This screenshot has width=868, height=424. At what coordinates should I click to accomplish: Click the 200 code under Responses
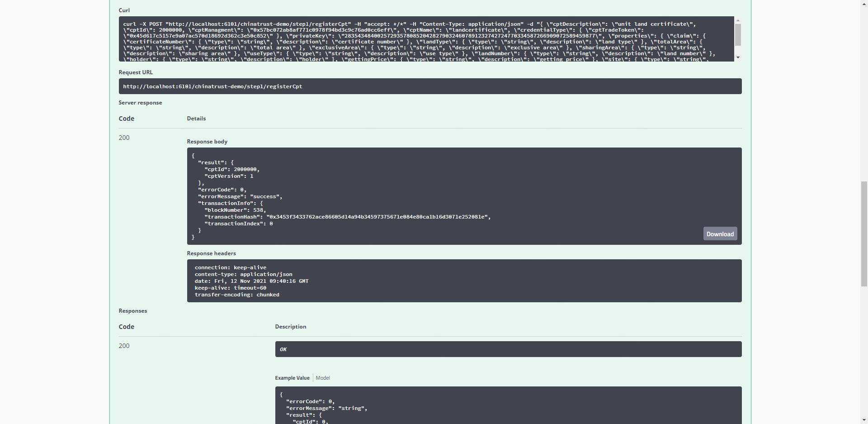tap(124, 346)
